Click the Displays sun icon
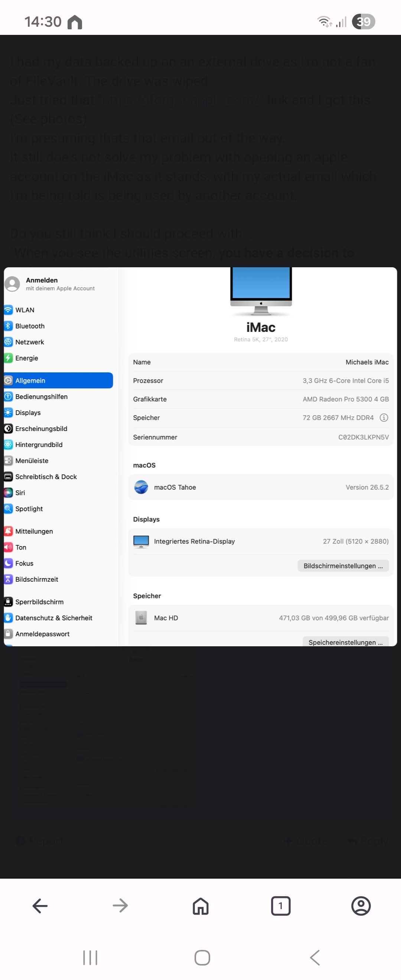 click(x=8, y=412)
